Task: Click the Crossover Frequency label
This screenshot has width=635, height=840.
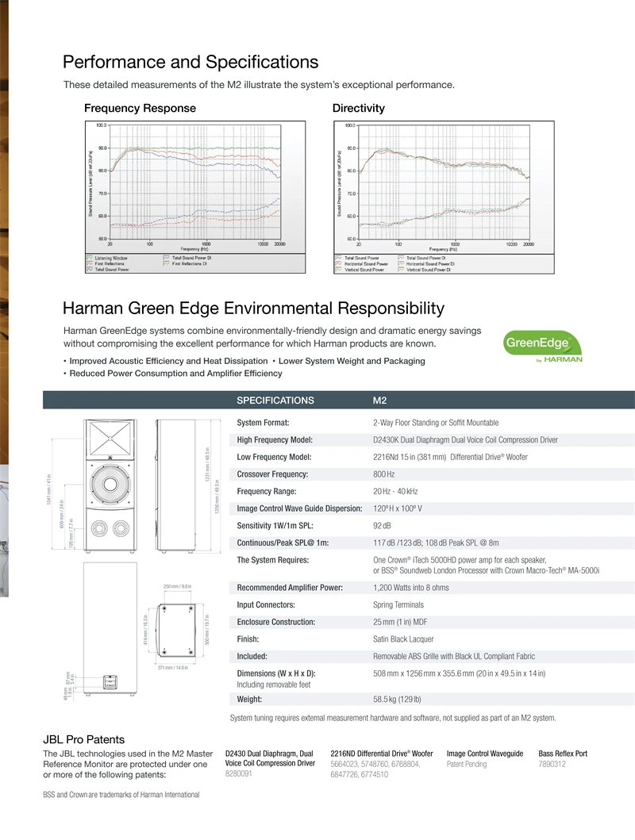Action: [x=273, y=474]
